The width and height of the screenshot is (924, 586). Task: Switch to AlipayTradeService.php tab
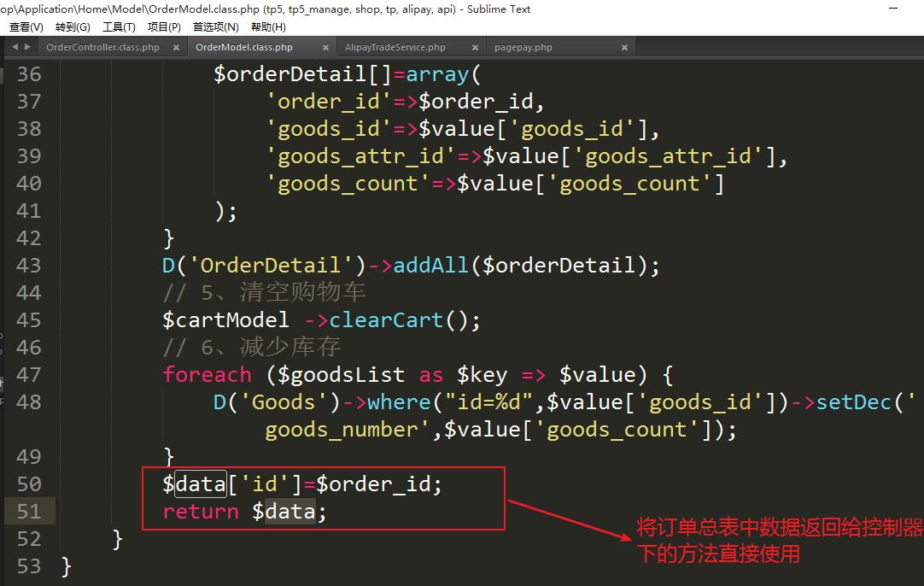(x=395, y=48)
